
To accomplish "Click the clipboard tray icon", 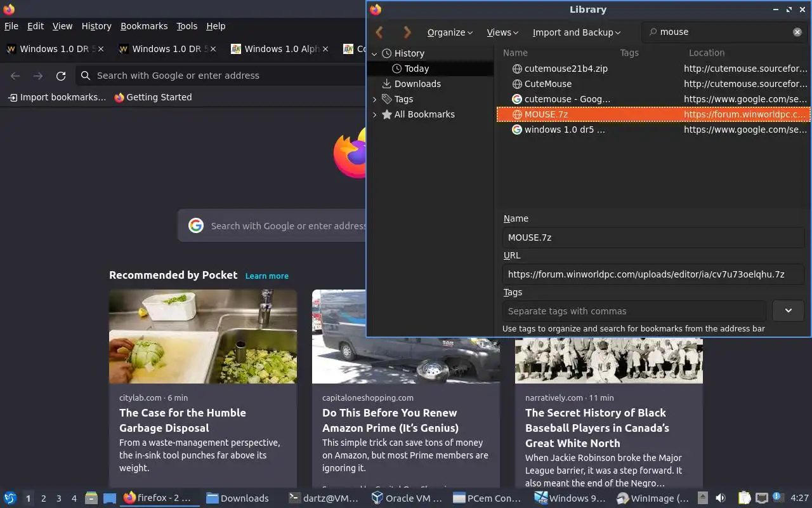I will point(745,498).
